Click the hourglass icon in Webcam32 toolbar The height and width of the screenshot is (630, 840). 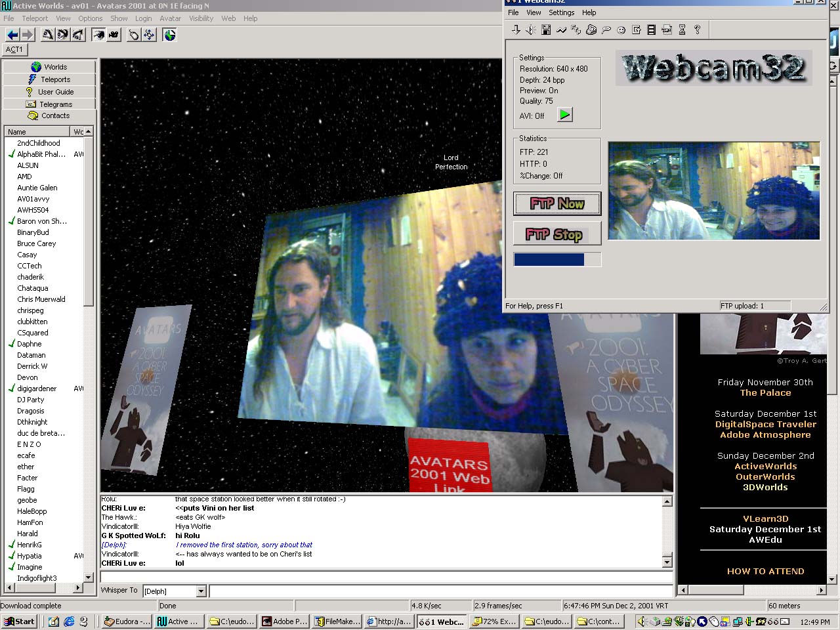[x=682, y=30]
